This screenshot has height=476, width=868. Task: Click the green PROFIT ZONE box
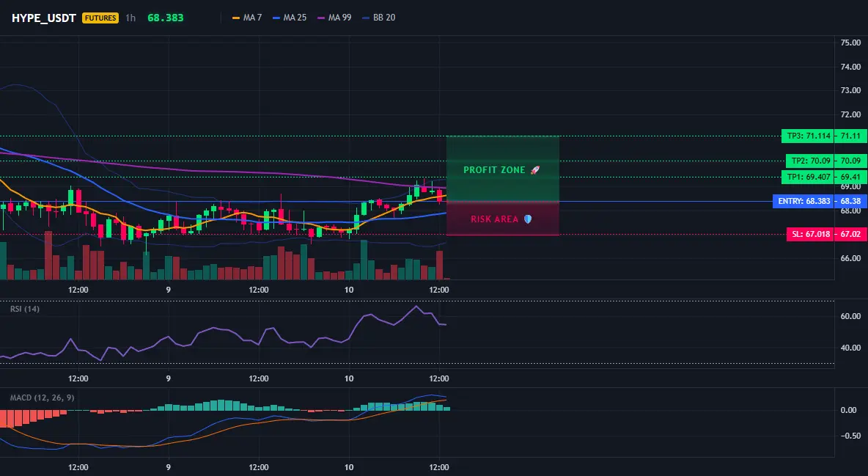(503, 169)
